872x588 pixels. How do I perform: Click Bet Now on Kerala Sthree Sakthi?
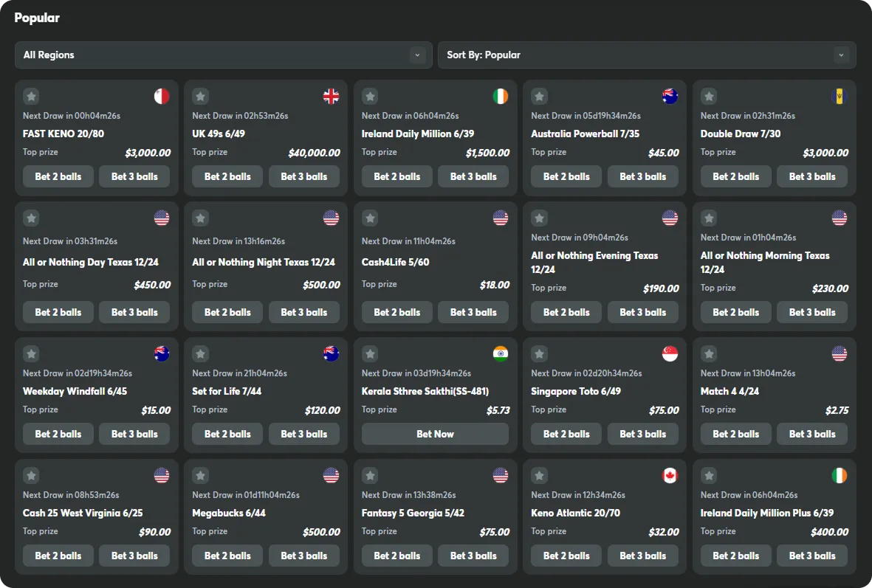click(x=436, y=434)
